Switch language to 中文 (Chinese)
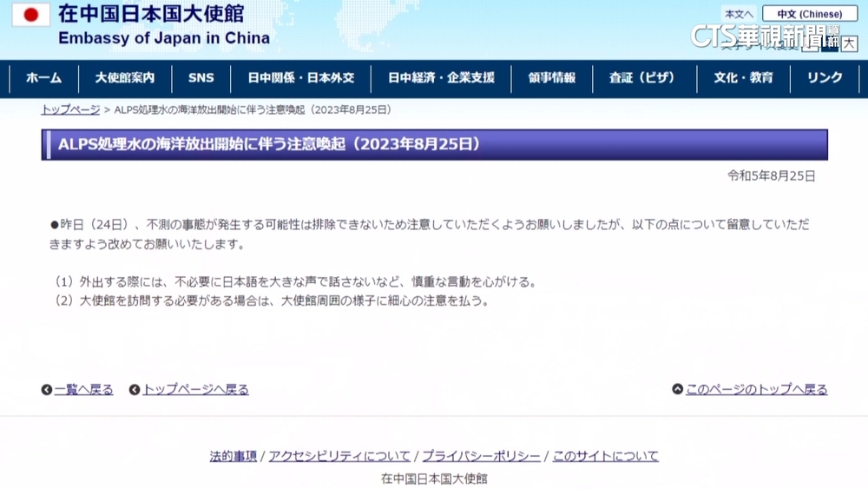The image size is (868, 489). pyautogui.click(x=809, y=14)
